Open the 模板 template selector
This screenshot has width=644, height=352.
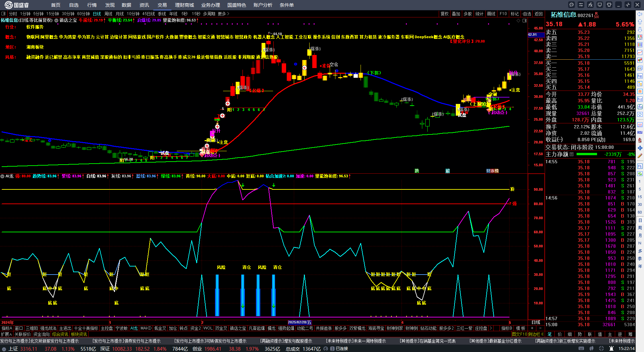(521, 328)
